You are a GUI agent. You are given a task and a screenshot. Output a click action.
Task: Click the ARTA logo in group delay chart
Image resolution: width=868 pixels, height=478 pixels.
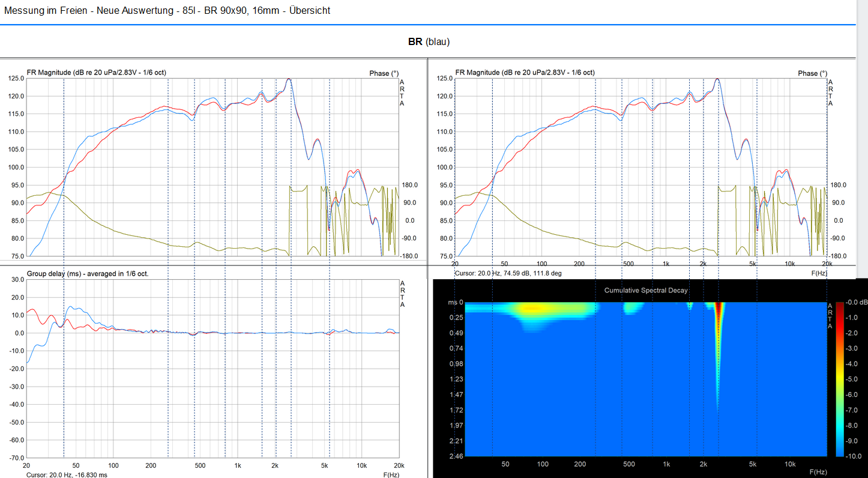click(402, 294)
